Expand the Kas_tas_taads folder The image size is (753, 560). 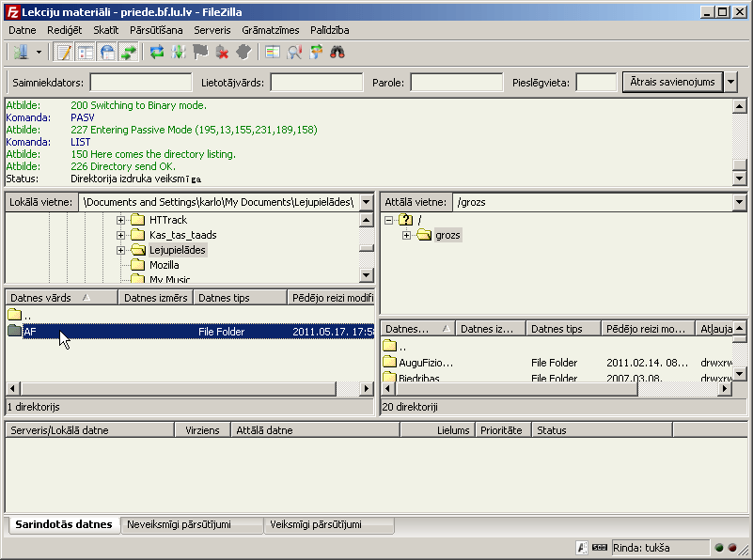(x=120, y=235)
